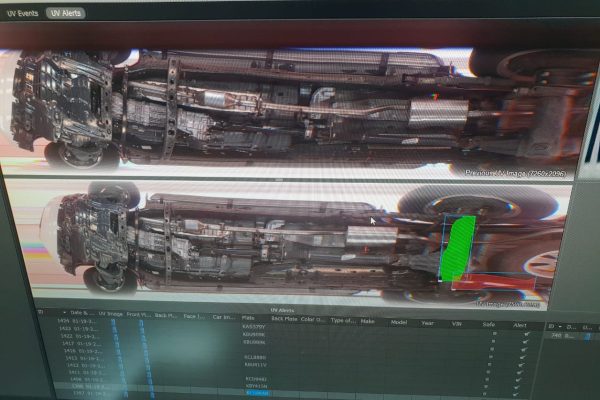
Task: Sort the right panel by its ID column
Action: [551, 326]
